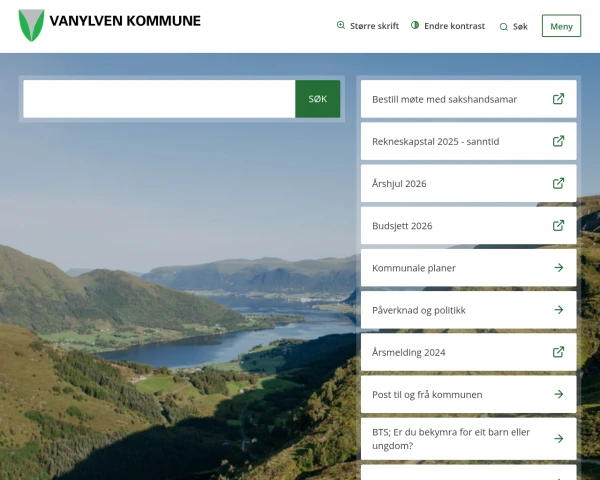Select the Større skrift text option
600x480 pixels.
click(374, 26)
